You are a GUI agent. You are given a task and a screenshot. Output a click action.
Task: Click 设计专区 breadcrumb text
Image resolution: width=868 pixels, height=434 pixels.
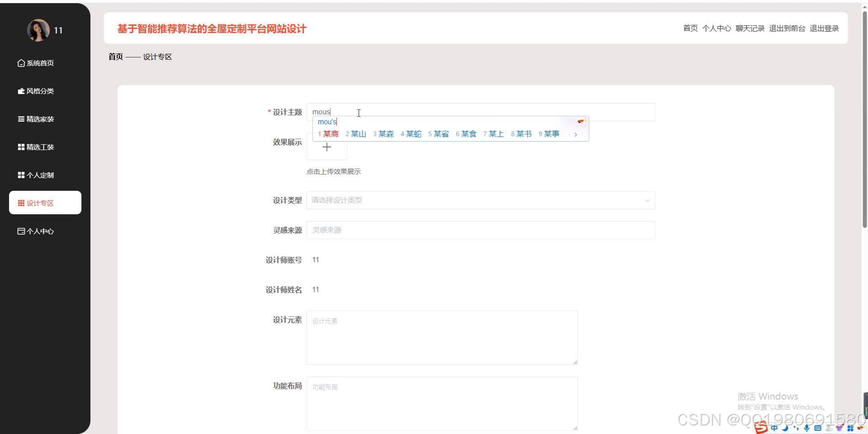(x=157, y=57)
